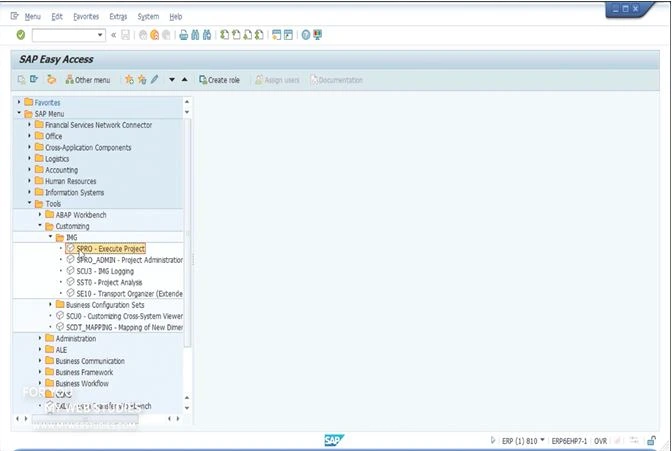Viewport: 672px width, 451px height.
Task: Go to Next Page icon
Action: click(x=247, y=35)
